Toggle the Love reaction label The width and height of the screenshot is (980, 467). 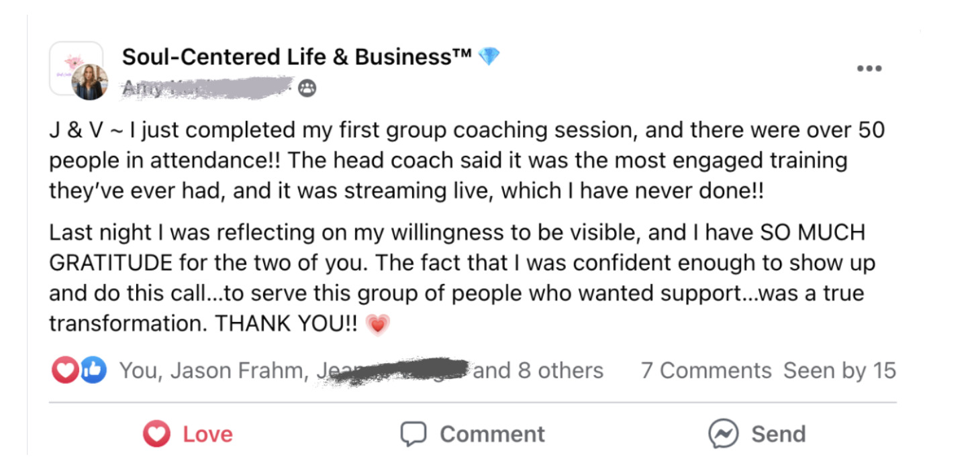click(207, 434)
